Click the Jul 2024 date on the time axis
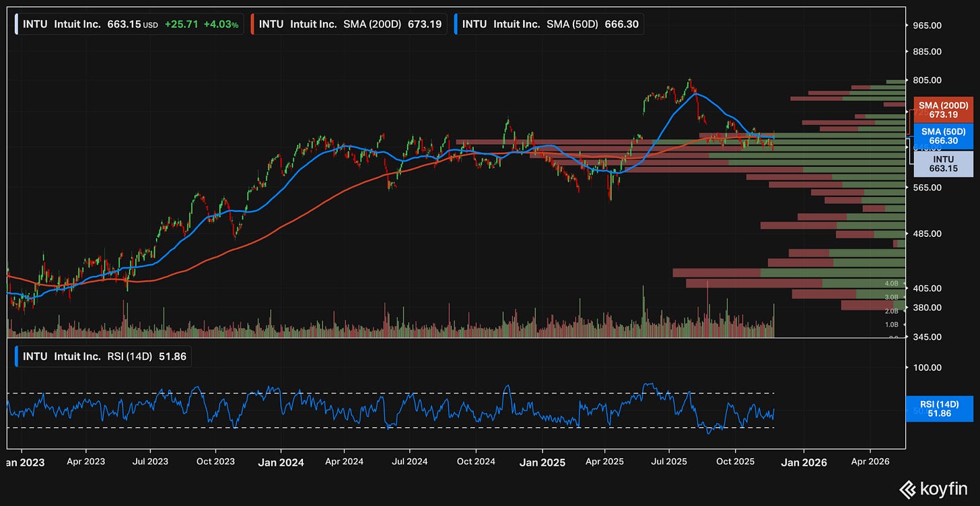 [409, 462]
